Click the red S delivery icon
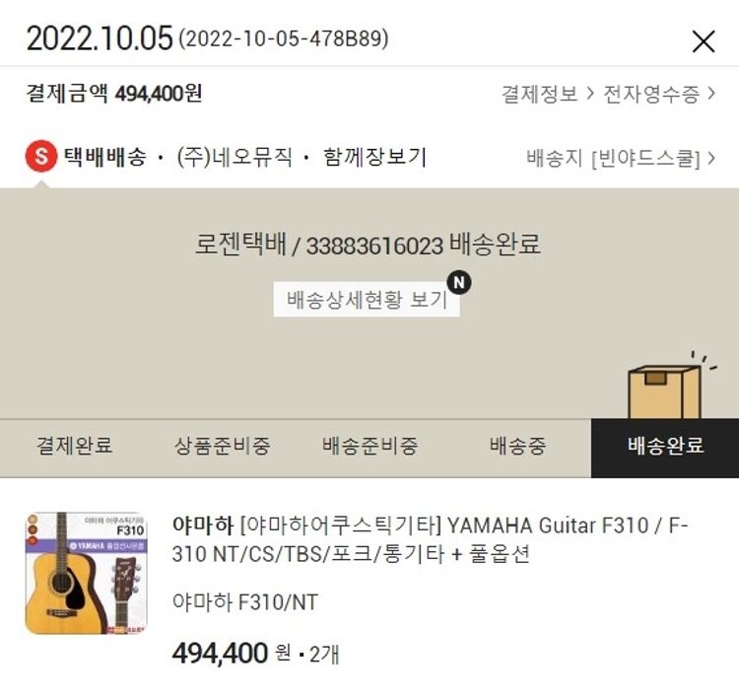739x700 pixels. 41,156
